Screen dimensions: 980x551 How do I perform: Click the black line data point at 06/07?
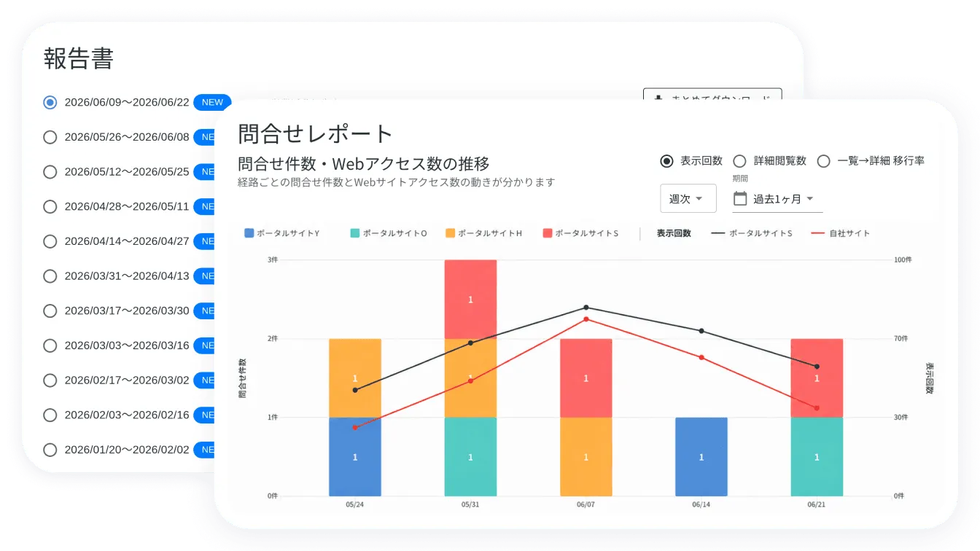click(x=586, y=308)
